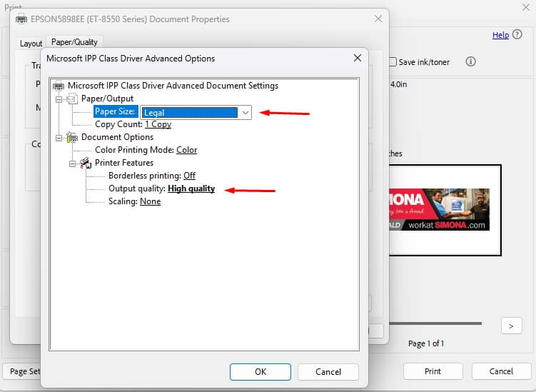
Task: Change the Copy Count 1 Copy value
Action: pyautogui.click(x=158, y=124)
